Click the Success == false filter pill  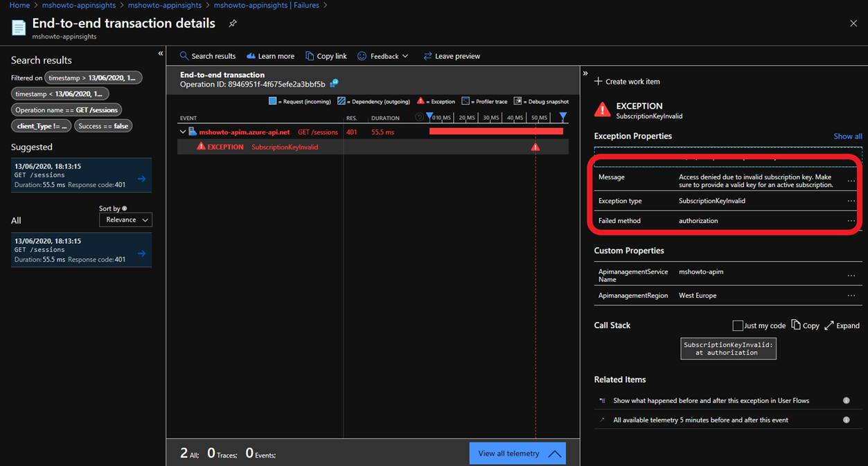coord(103,126)
